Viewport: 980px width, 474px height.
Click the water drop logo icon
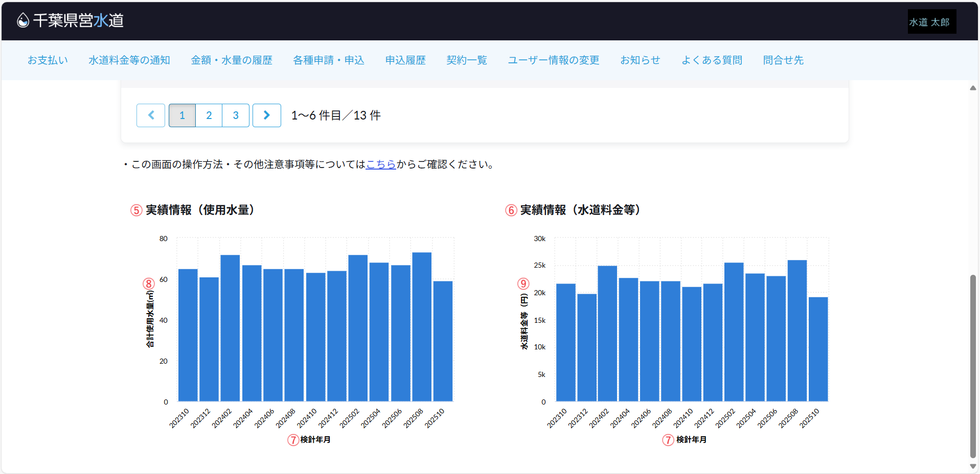click(x=23, y=20)
